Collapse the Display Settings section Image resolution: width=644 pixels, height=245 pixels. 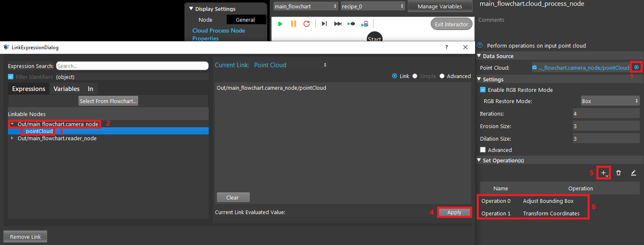click(x=191, y=9)
